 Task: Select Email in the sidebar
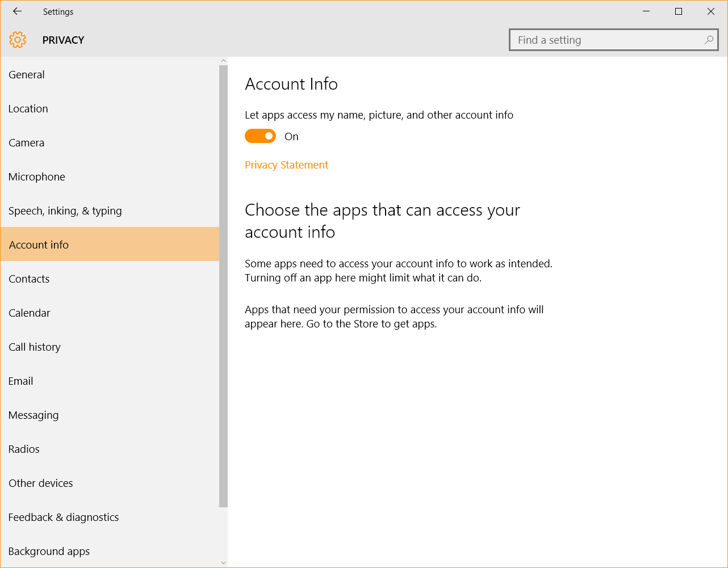(x=110, y=381)
